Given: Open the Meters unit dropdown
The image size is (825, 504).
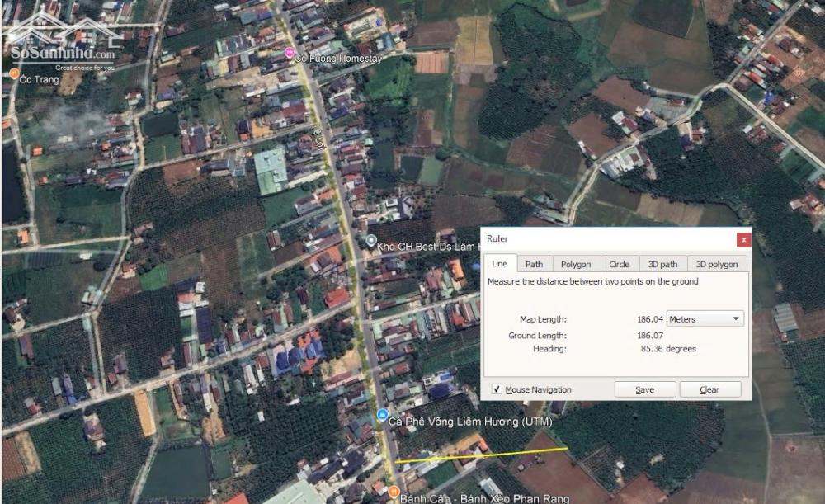Looking at the screenshot, I should tap(705, 319).
